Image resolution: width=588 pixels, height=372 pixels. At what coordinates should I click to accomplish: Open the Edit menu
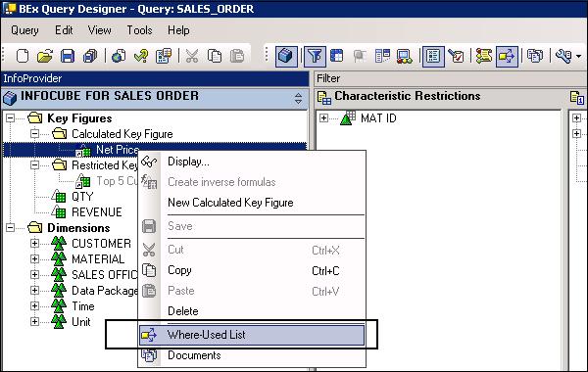click(64, 30)
